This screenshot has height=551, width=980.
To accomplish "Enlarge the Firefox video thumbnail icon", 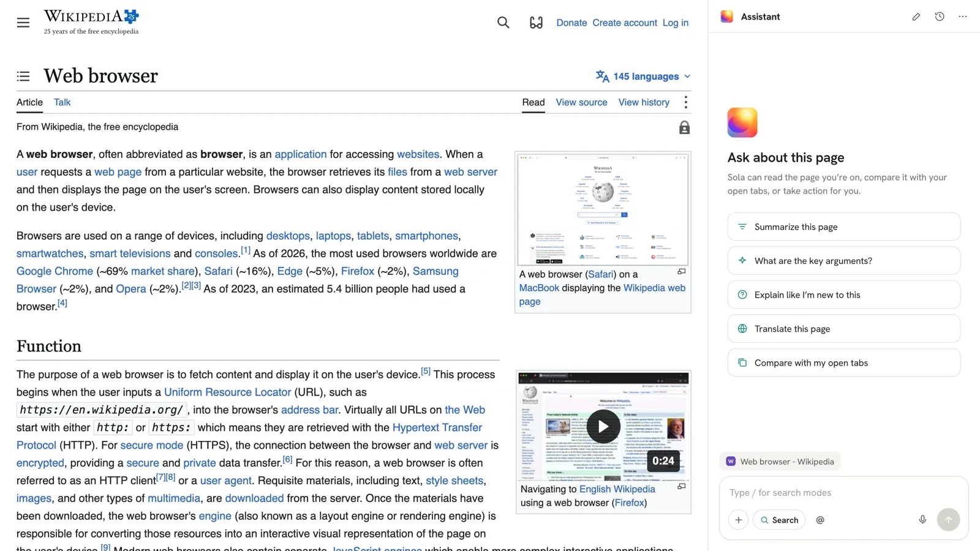I will (x=681, y=486).
